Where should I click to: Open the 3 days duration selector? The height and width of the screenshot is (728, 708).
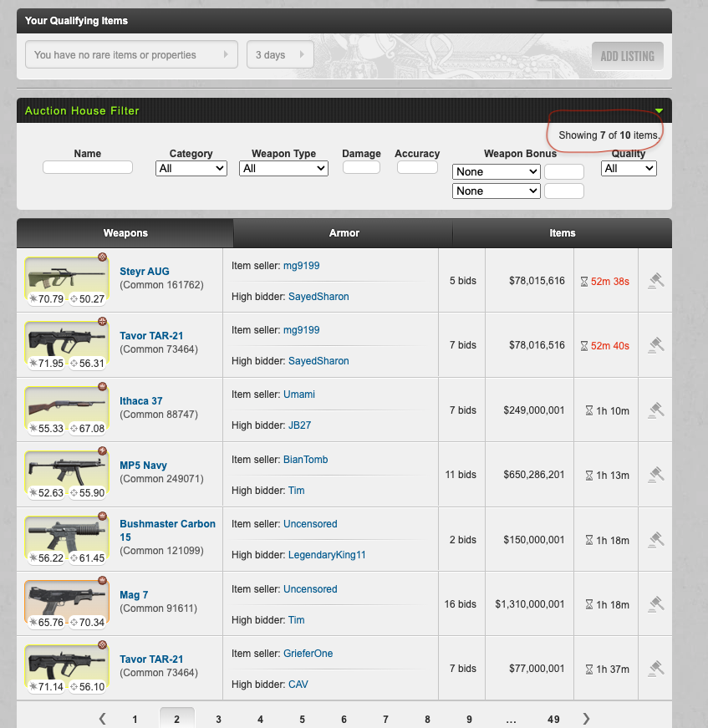pyautogui.click(x=280, y=55)
